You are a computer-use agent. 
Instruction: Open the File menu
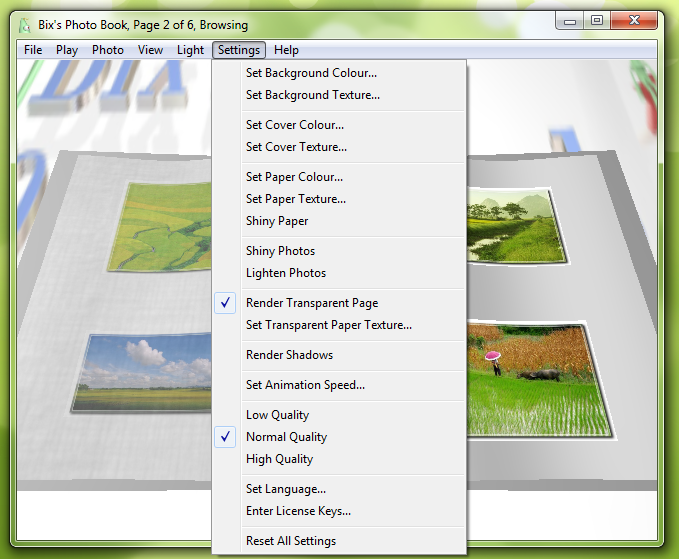click(33, 50)
